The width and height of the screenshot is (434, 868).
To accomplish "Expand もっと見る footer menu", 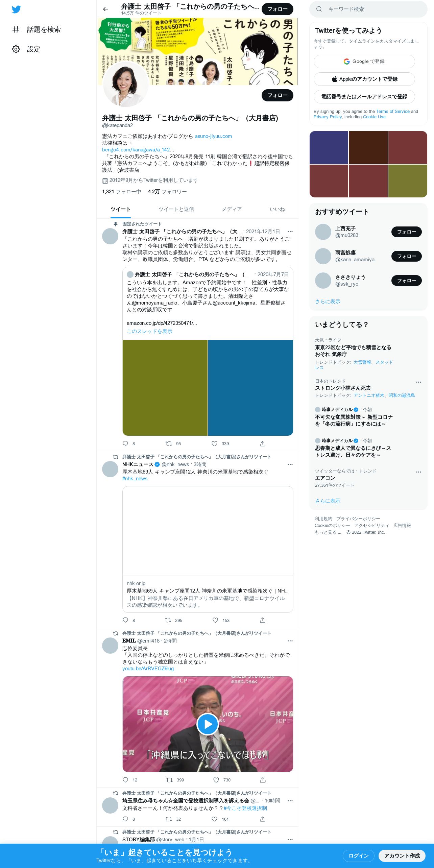I will tap(328, 532).
